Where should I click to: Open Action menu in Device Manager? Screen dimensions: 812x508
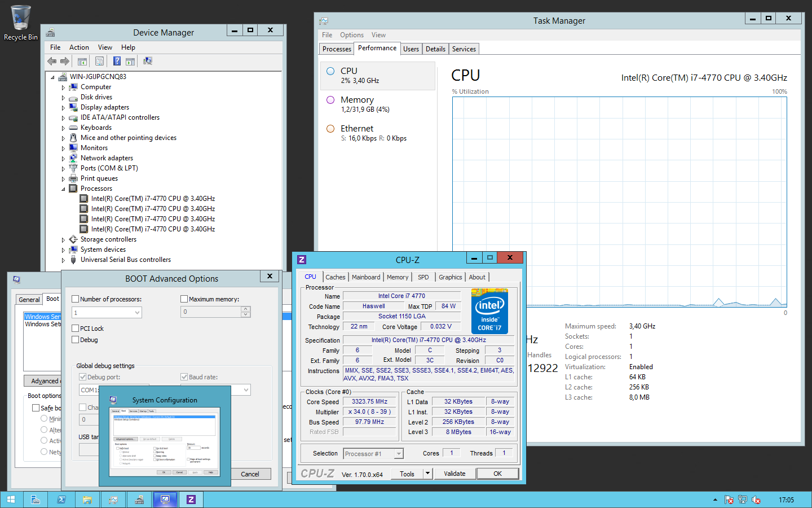79,47
